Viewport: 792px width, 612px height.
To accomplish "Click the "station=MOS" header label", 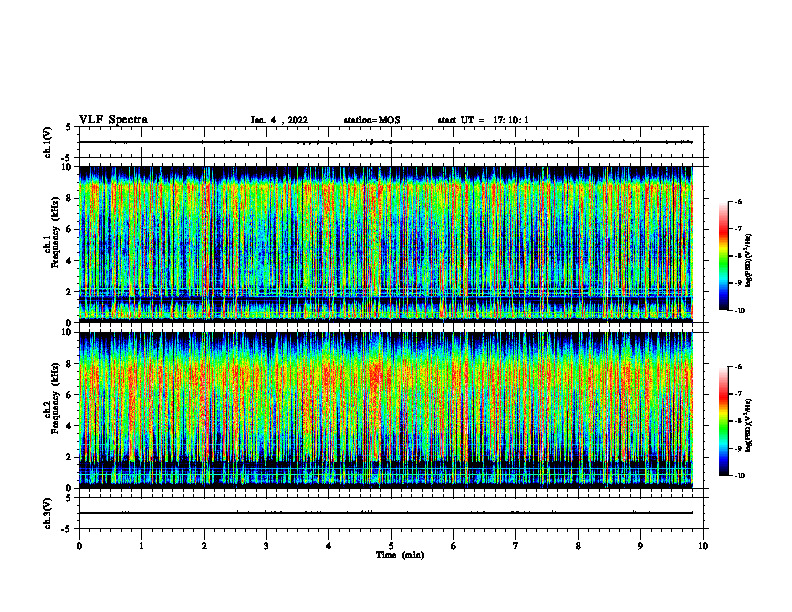I will coord(372,120).
